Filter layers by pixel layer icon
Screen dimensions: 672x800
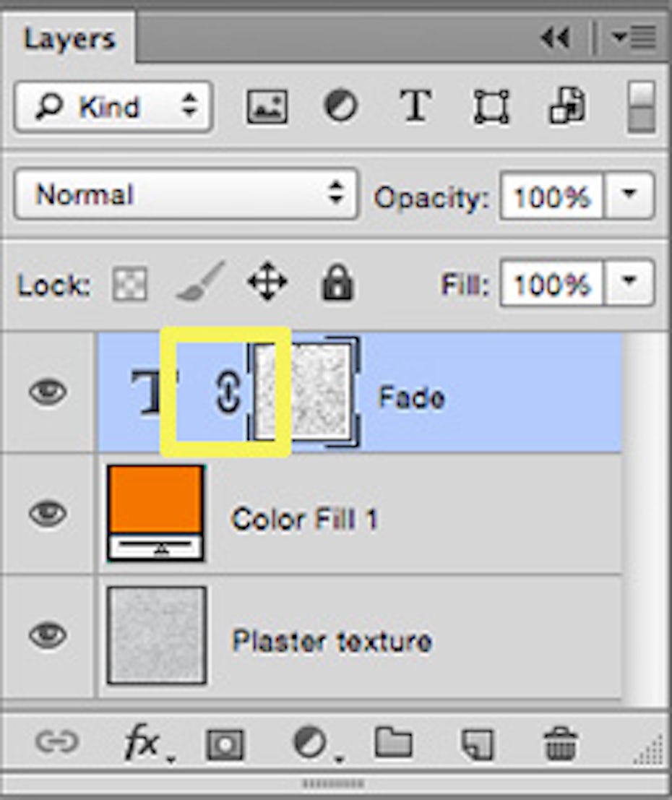[267, 108]
